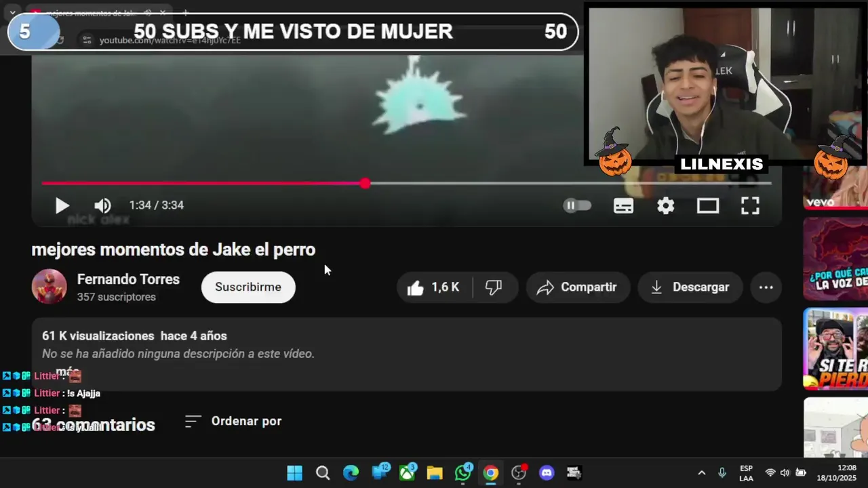The image size is (868, 488).
Task: Mute the video with the speaker icon
Action: [x=102, y=205]
